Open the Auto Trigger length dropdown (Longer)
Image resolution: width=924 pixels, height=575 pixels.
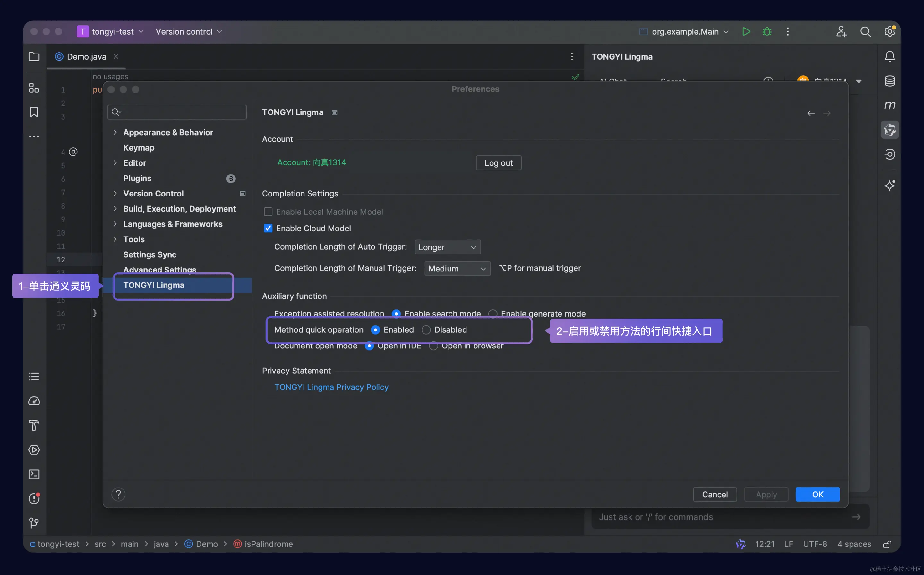pyautogui.click(x=447, y=247)
